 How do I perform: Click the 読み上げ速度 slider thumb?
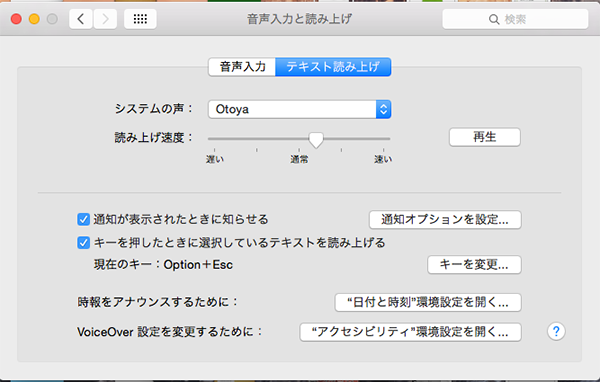click(316, 140)
